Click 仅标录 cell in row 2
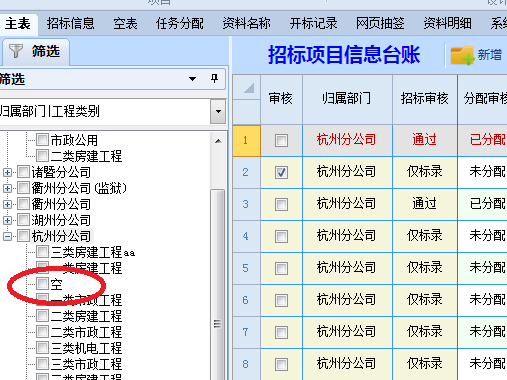Screen dimensions: 507x380 [425, 172]
